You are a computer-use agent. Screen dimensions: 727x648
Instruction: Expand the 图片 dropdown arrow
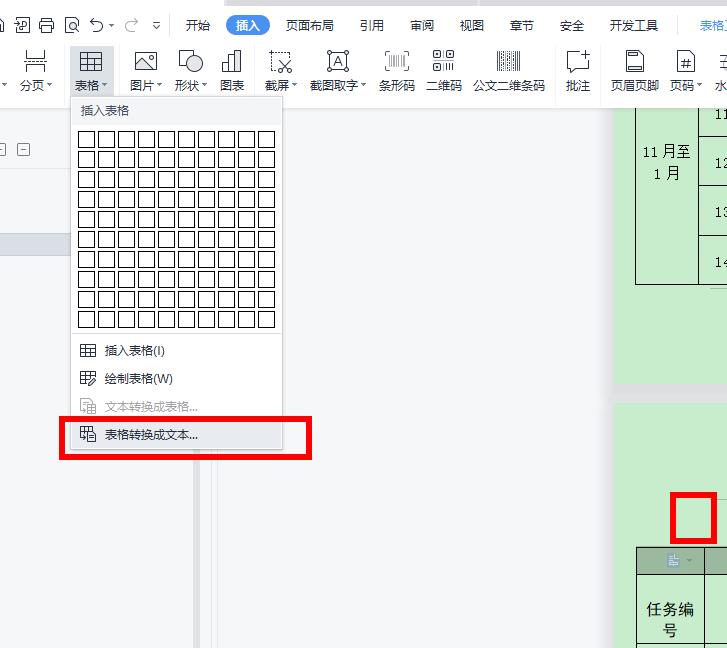click(159, 85)
